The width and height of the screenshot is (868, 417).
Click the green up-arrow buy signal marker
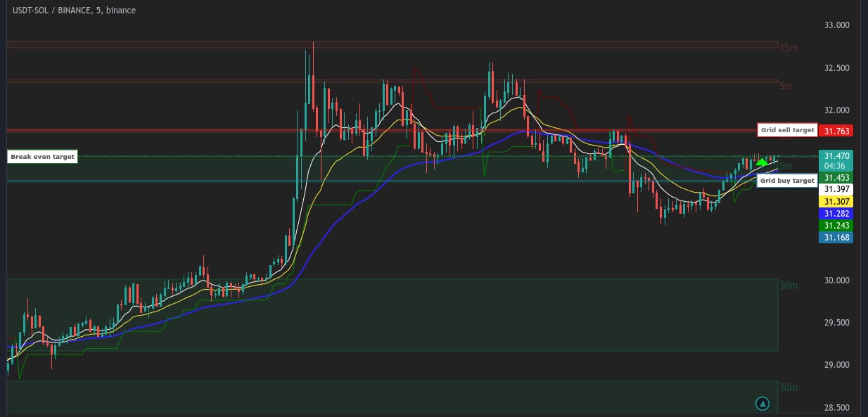point(761,162)
